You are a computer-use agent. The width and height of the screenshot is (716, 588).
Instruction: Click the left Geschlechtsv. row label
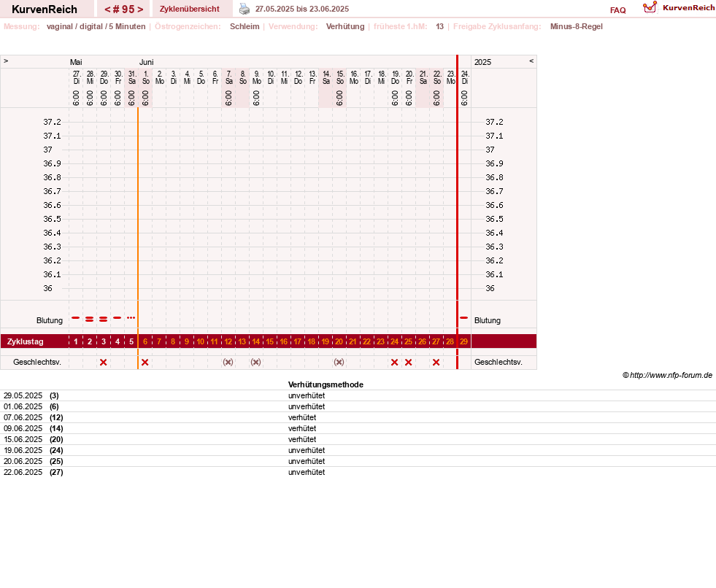click(x=37, y=362)
